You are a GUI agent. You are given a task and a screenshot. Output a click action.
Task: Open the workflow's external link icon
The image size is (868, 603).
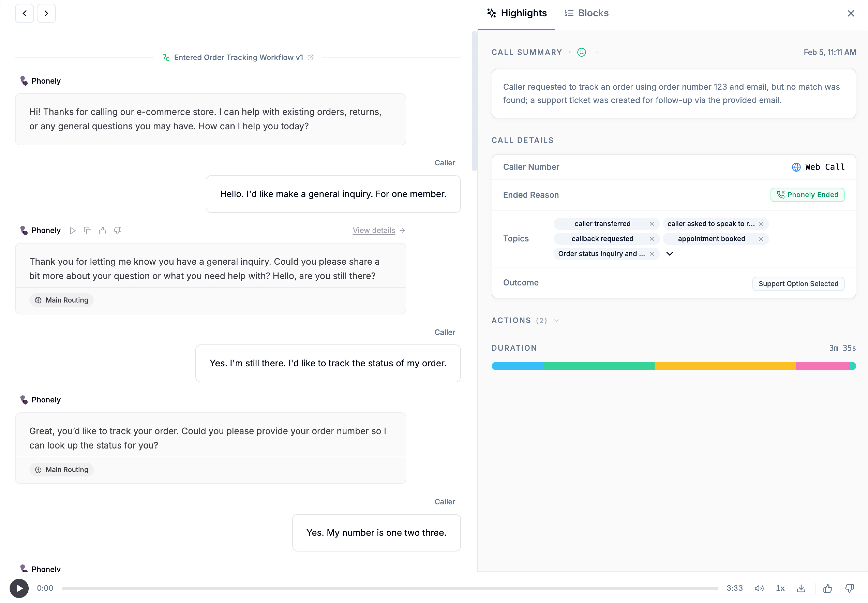point(311,57)
